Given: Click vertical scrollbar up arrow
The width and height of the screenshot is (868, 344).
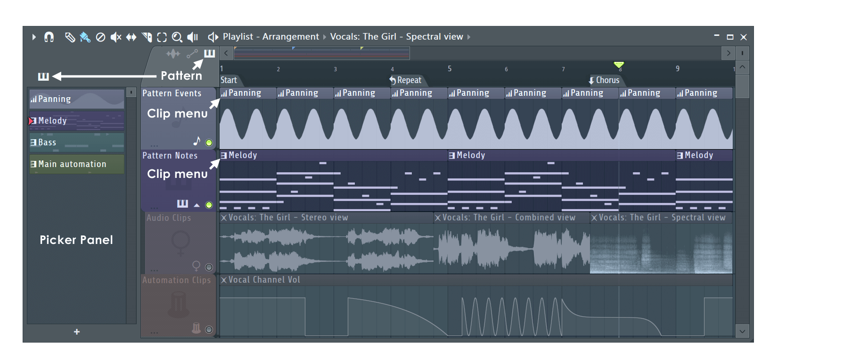Looking at the screenshot, I should [x=742, y=67].
